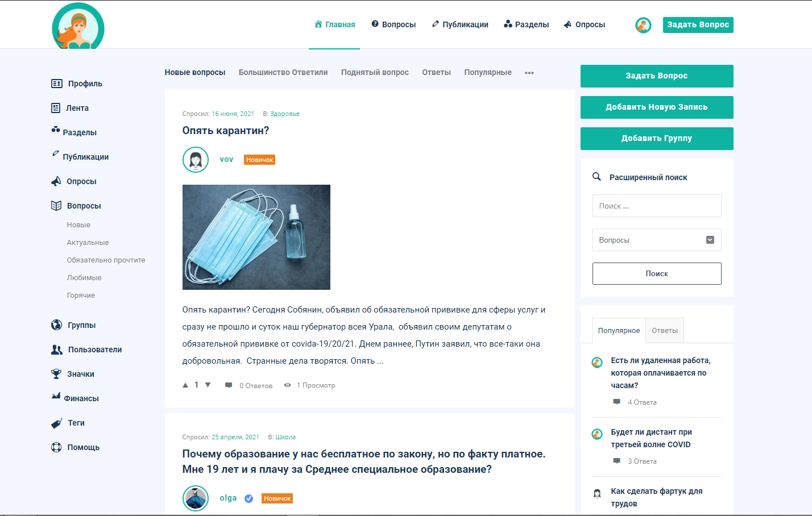812x516 pixels.
Task: Switch to the Большинство Ответили tab
Action: pyautogui.click(x=283, y=72)
